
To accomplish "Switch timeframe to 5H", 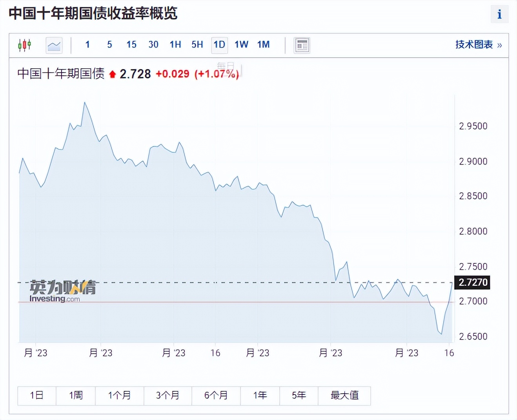I will pyautogui.click(x=197, y=45).
